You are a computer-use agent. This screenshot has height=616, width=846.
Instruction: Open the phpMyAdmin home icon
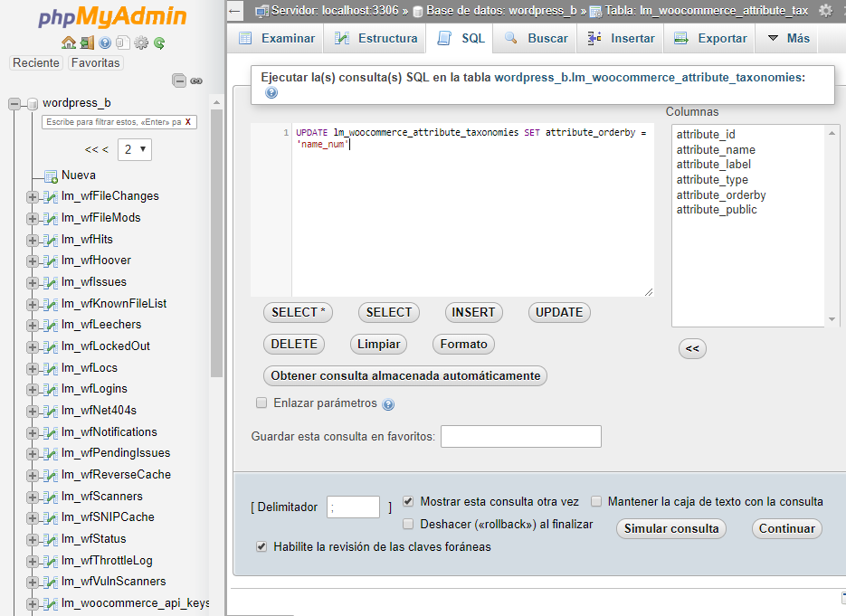coord(69,43)
